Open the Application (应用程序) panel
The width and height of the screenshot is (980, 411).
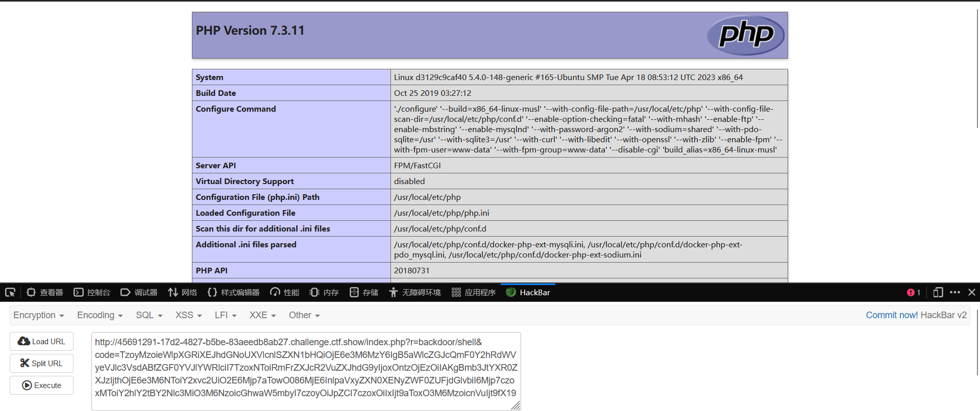click(x=474, y=292)
